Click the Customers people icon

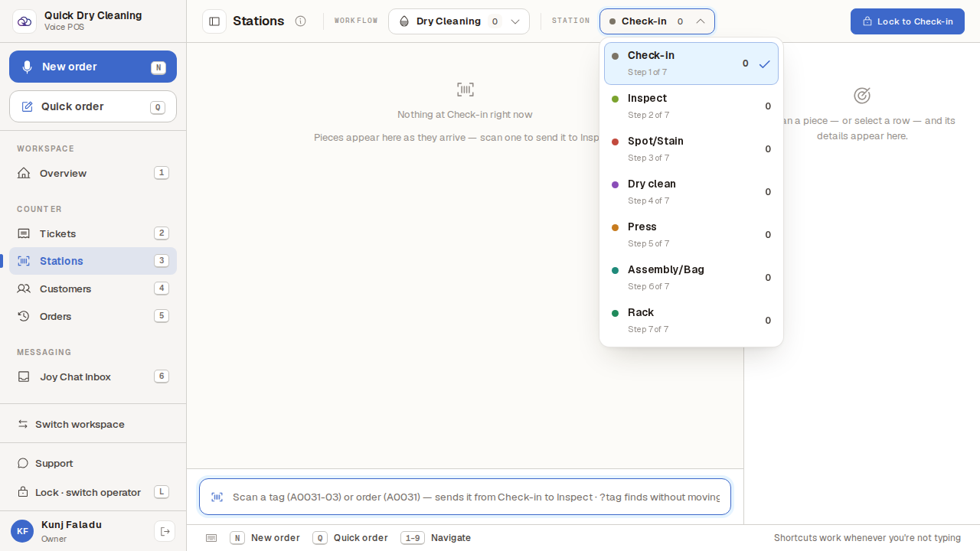[x=24, y=289]
